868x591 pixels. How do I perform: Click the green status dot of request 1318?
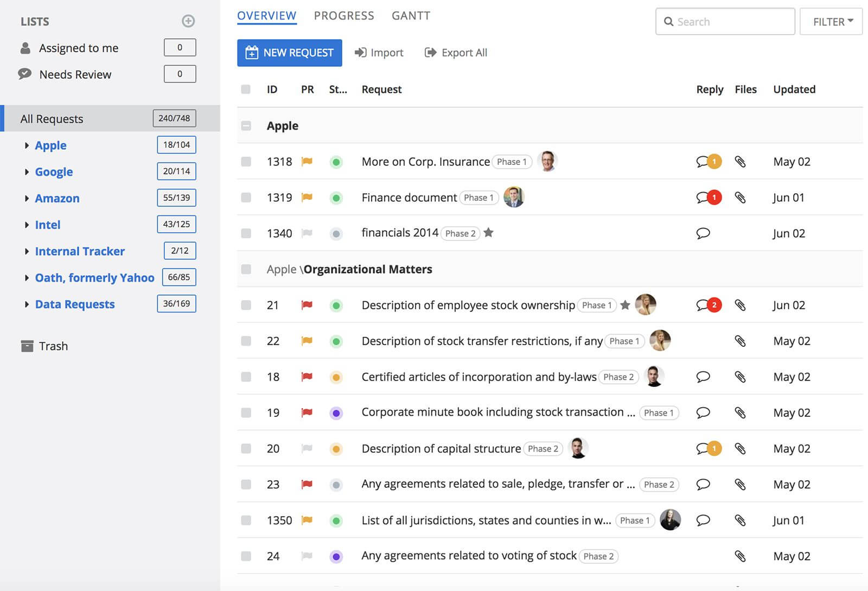point(336,162)
